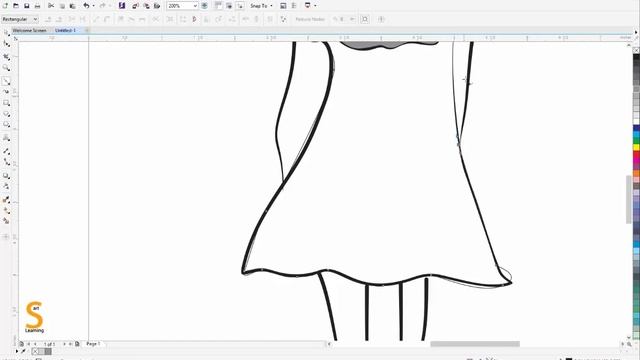Screen dimensions: 640x360
Task: Click the Print icon
Action: 37,6
